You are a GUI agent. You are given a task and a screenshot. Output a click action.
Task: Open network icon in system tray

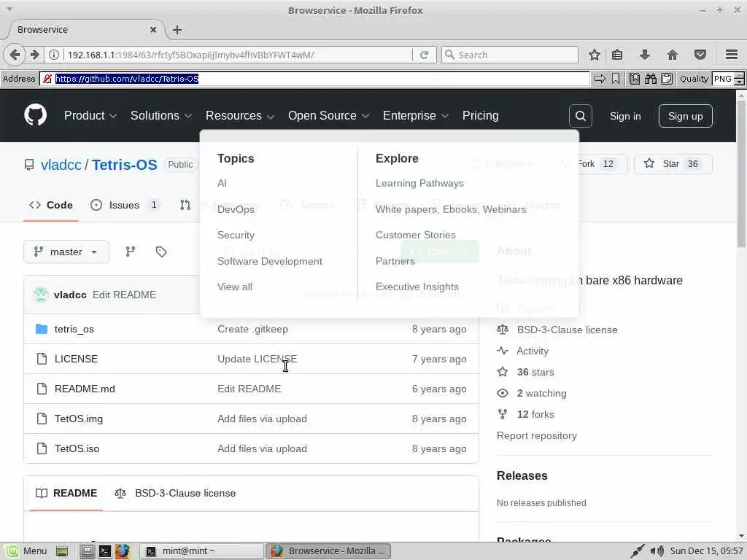pos(637,551)
